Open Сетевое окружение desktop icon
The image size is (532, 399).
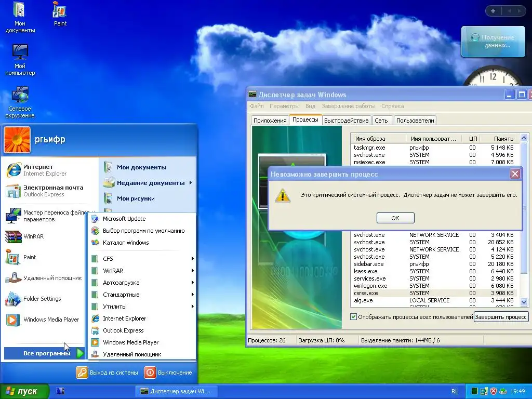click(20, 102)
